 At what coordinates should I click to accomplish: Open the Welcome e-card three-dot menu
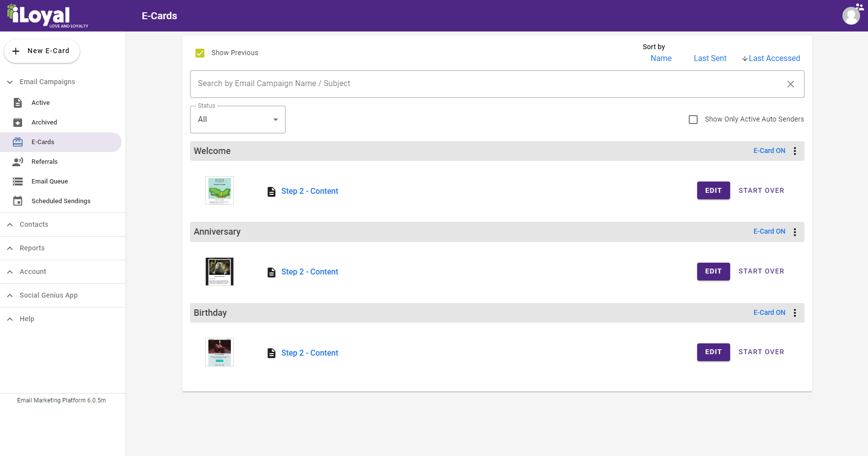point(795,151)
